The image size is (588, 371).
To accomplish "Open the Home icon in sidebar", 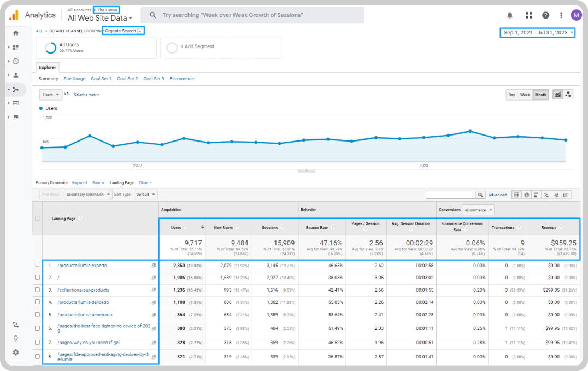I will click(16, 33).
